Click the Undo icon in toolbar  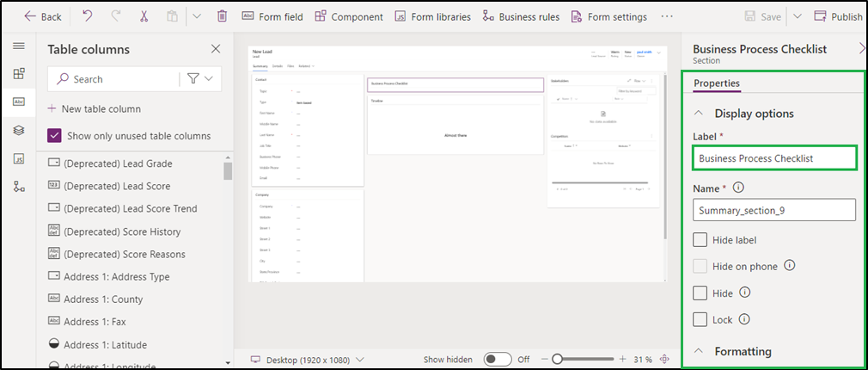tap(88, 16)
